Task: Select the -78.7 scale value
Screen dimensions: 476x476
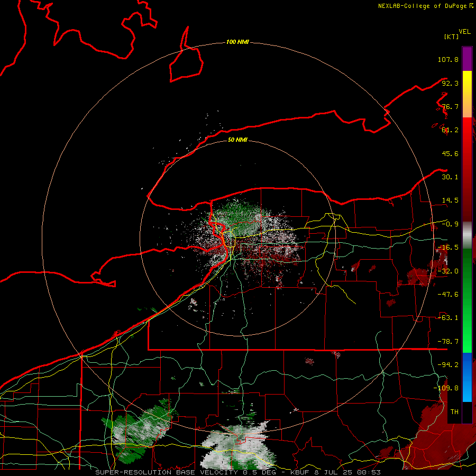Action: (448, 342)
